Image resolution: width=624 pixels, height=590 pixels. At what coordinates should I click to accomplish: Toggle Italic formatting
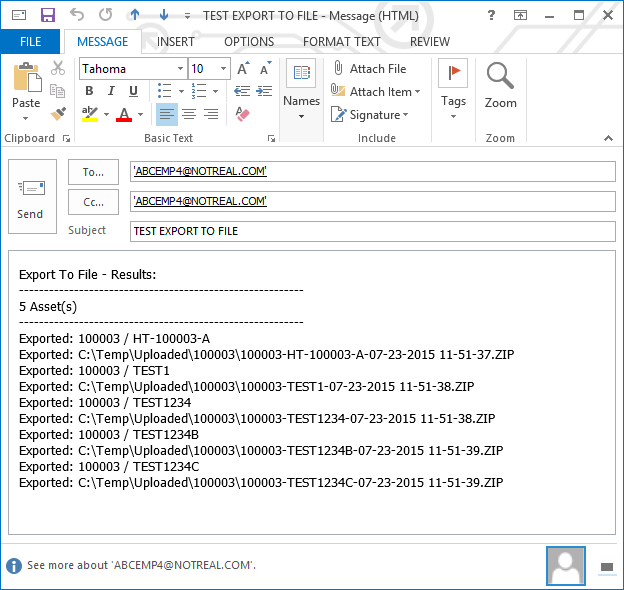(x=108, y=91)
